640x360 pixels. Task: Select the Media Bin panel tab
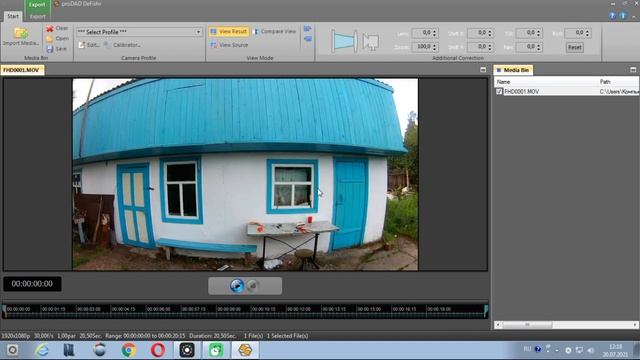pyautogui.click(x=513, y=70)
